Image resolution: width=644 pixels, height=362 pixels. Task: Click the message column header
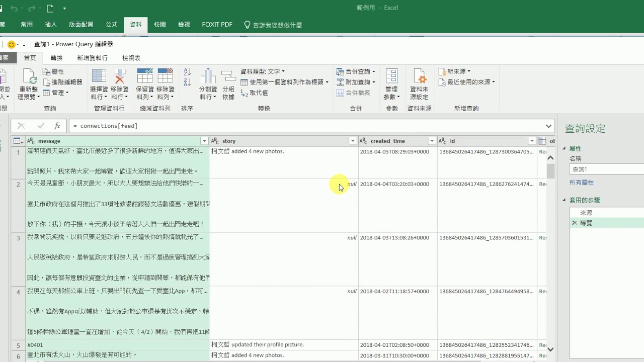tap(117, 141)
